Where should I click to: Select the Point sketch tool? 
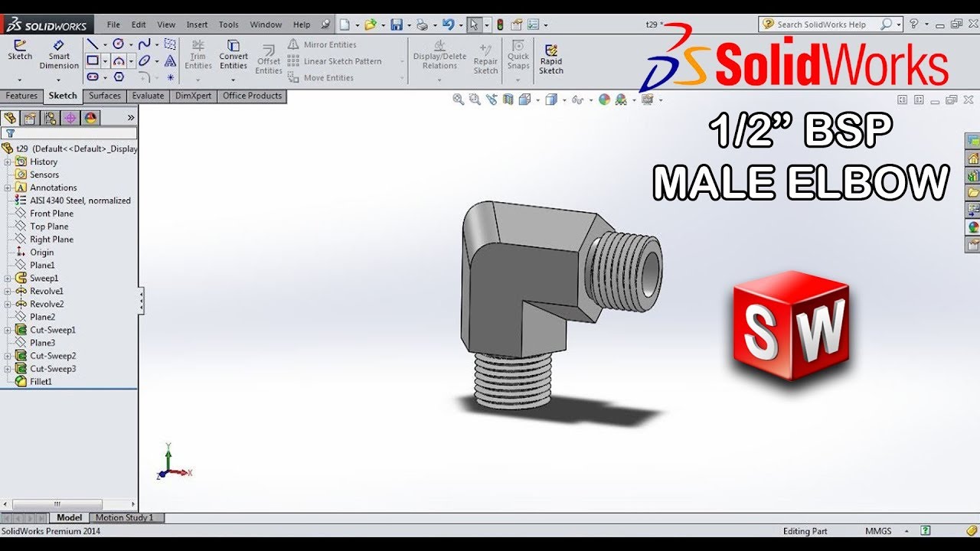click(171, 77)
